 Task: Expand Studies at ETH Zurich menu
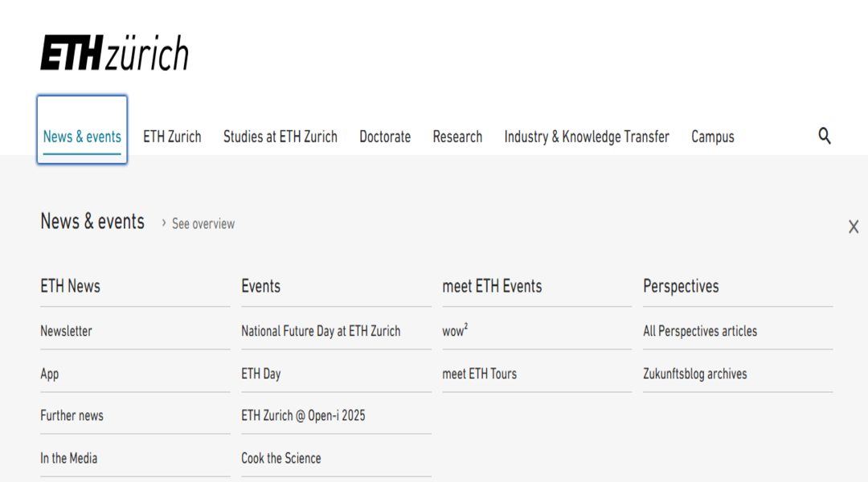coord(280,137)
